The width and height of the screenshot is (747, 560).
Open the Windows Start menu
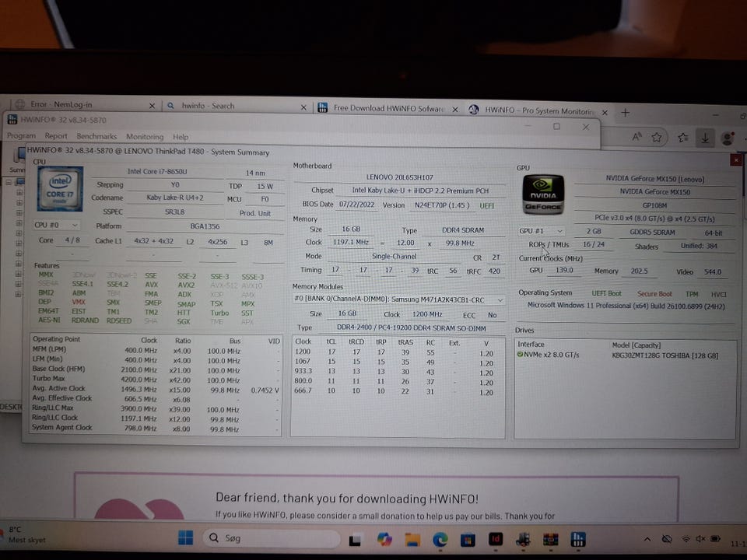(185, 538)
